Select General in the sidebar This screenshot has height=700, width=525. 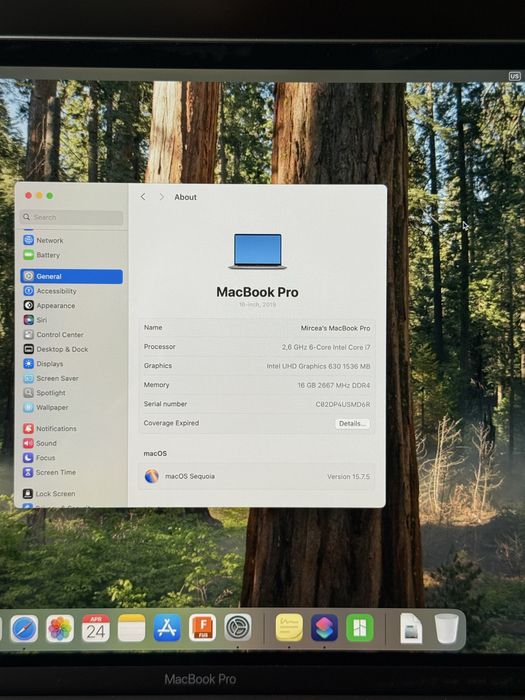click(71, 276)
